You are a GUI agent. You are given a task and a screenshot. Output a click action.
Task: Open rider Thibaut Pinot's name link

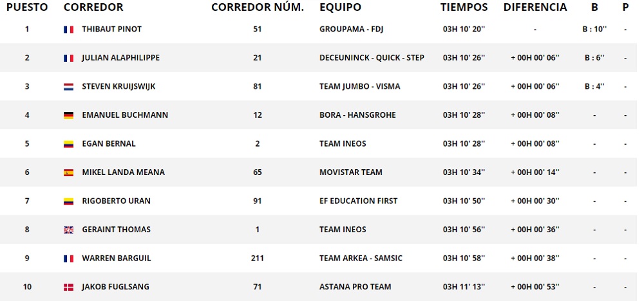(x=111, y=30)
